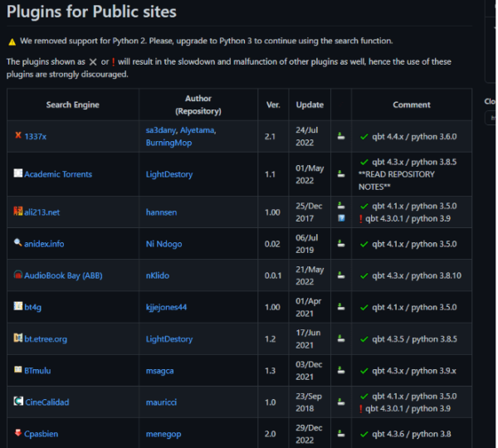The image size is (498, 448).
Task: Open author hannsen's repository link
Action: point(162,212)
